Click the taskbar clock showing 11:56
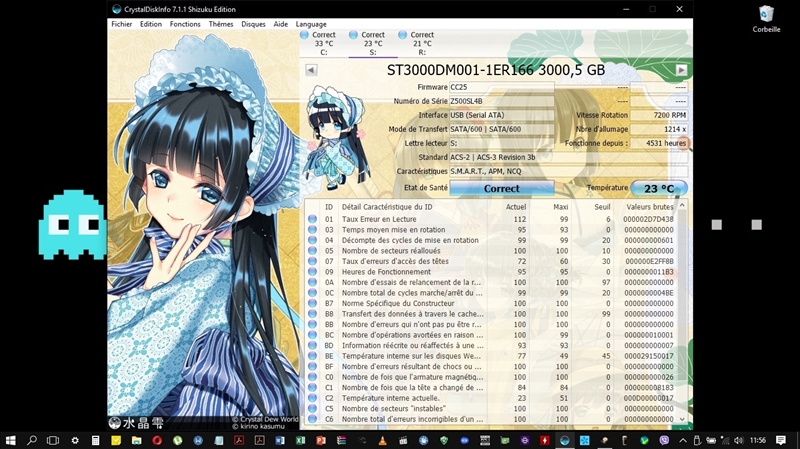This screenshot has height=449, width=800. (758, 440)
